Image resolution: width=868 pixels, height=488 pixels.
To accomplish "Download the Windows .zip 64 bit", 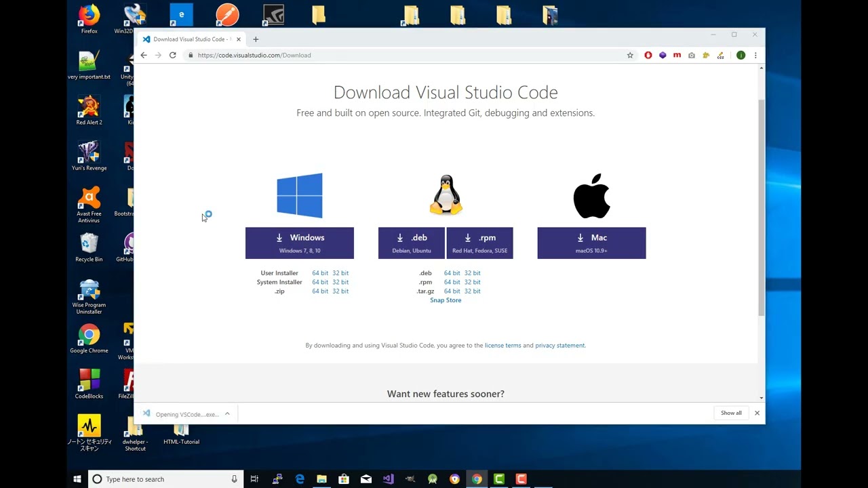I will [x=320, y=291].
